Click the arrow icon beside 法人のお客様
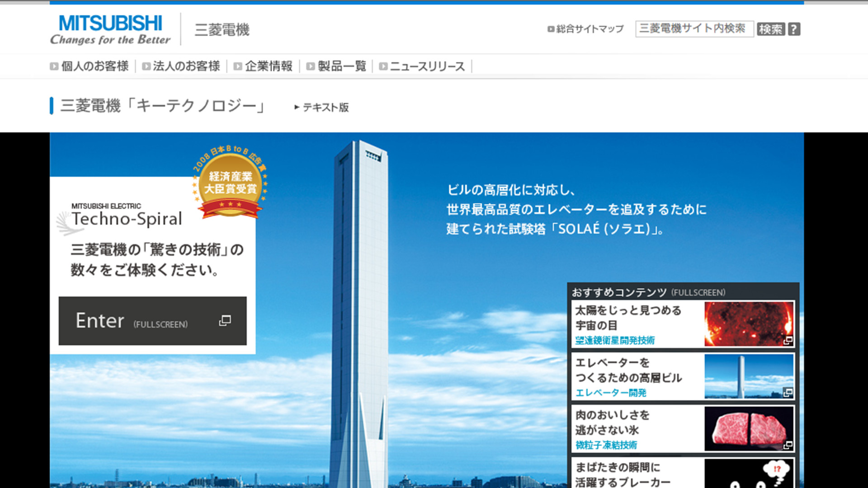The width and height of the screenshot is (868, 488). click(x=146, y=66)
